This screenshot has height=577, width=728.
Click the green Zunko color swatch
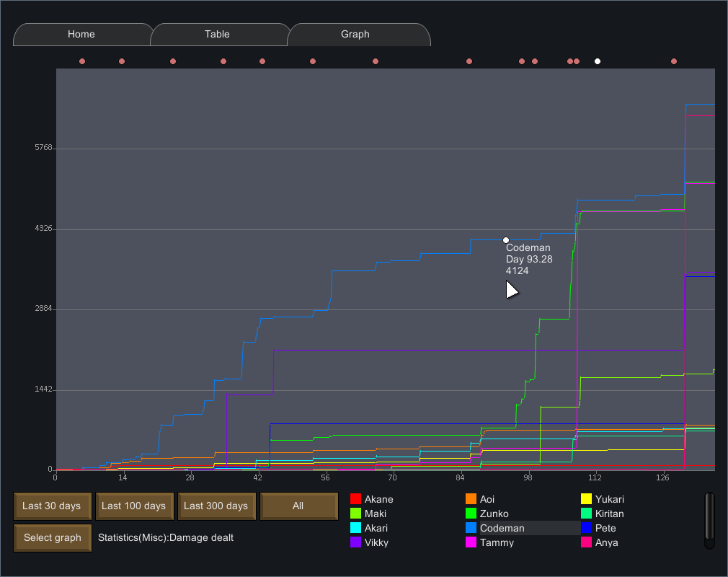(471, 514)
